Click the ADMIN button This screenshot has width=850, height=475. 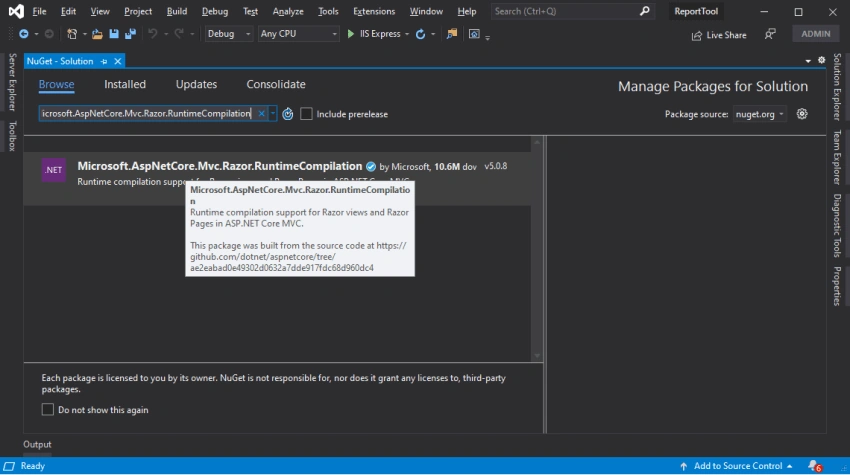coord(816,34)
